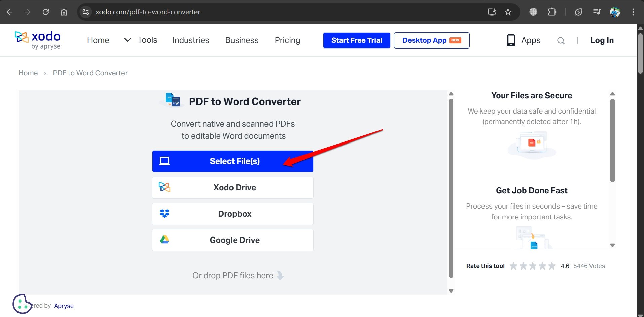This screenshot has width=644, height=317.
Task: Click PDF to Word Converter breadcrumb
Action: click(x=90, y=73)
